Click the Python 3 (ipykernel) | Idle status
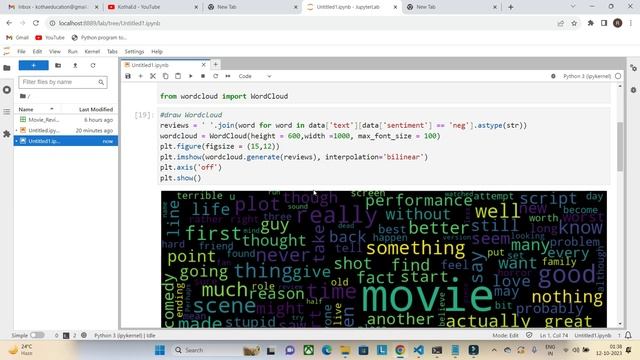640x360 pixels. click(x=124, y=335)
